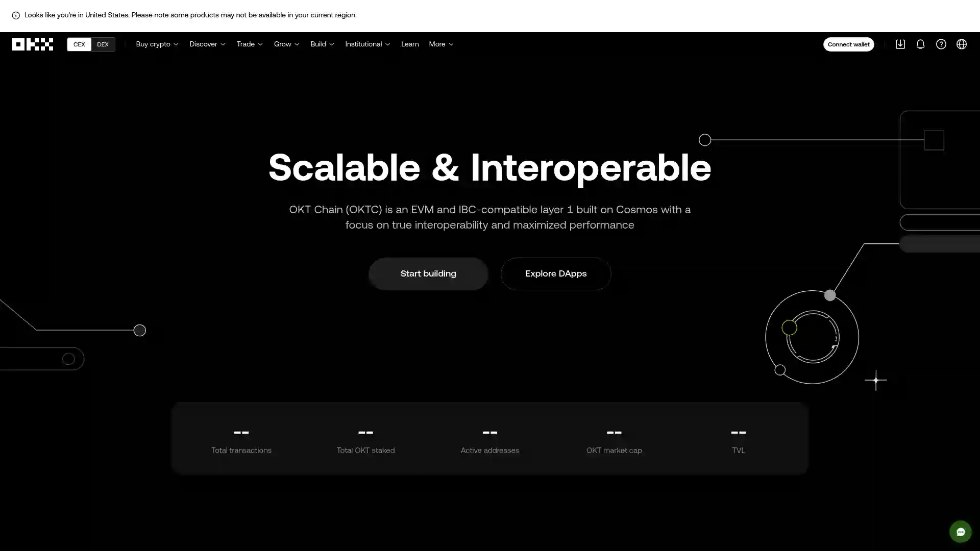The width and height of the screenshot is (980, 551).
Task: Open the Trade menu
Action: (x=249, y=44)
